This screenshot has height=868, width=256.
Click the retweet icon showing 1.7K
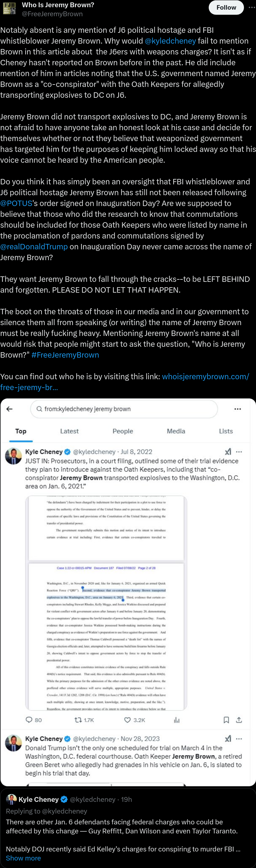click(x=84, y=720)
